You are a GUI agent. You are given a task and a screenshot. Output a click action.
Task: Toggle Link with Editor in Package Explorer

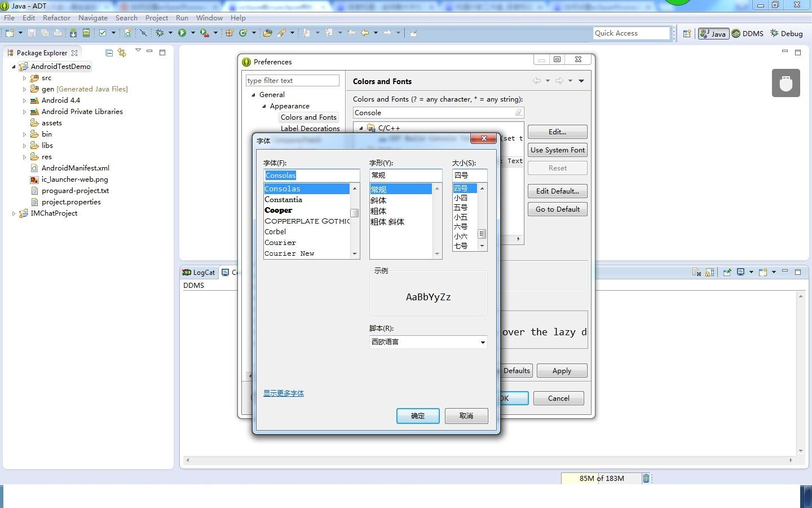tap(122, 52)
